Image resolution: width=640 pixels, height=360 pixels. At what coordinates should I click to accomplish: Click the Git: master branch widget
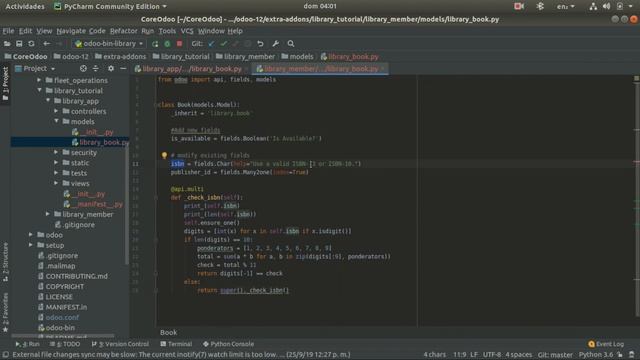[x=555, y=355]
